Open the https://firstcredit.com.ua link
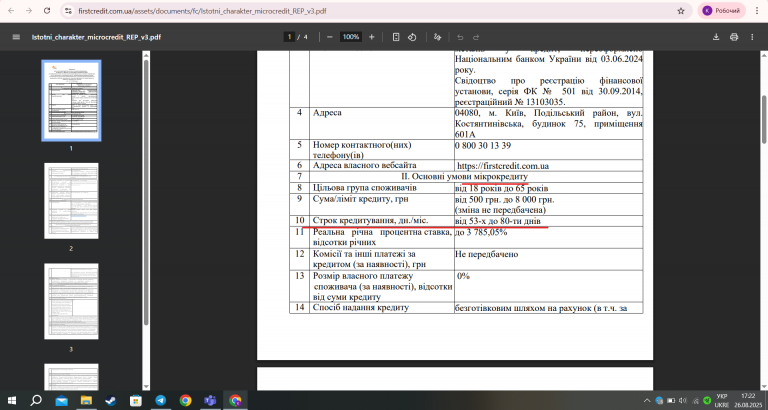The height and width of the screenshot is (410, 768). [x=503, y=166]
